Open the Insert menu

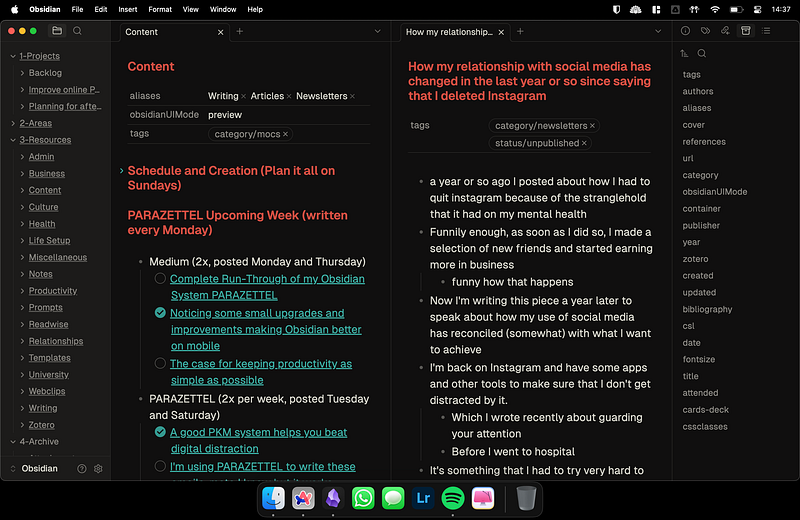(x=128, y=9)
